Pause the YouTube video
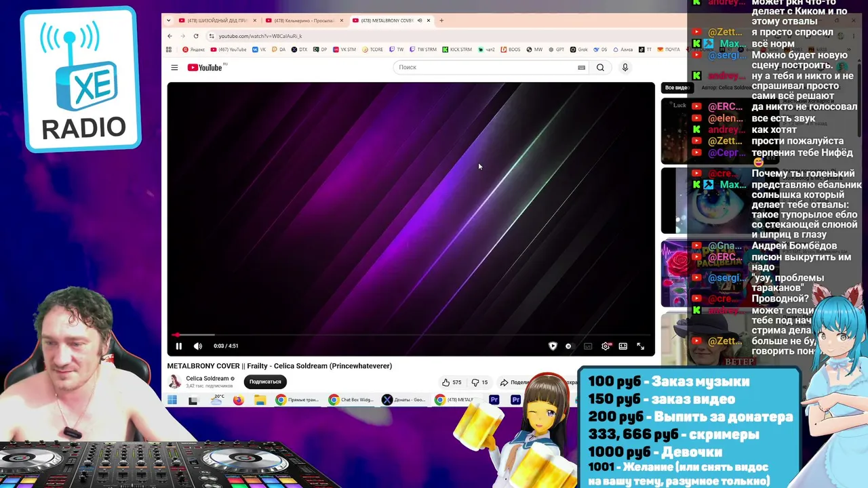Screen dimensions: 868x488 coord(179,346)
